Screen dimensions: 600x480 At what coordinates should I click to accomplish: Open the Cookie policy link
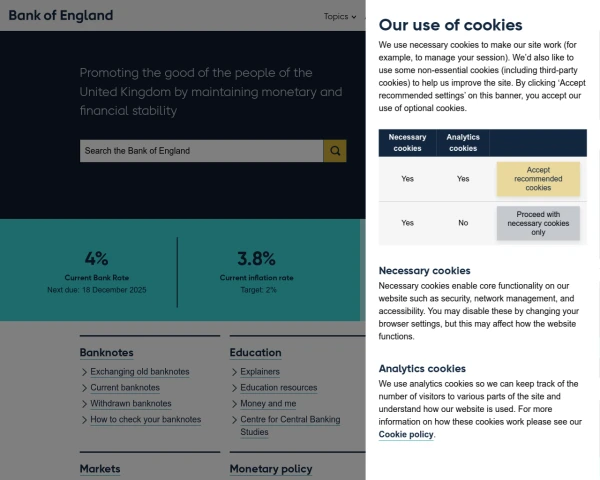406,435
